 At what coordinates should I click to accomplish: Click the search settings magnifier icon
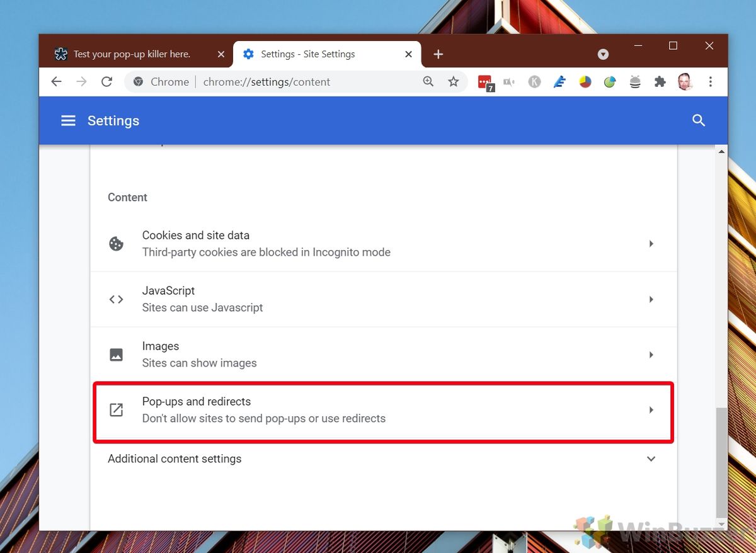[x=698, y=120]
